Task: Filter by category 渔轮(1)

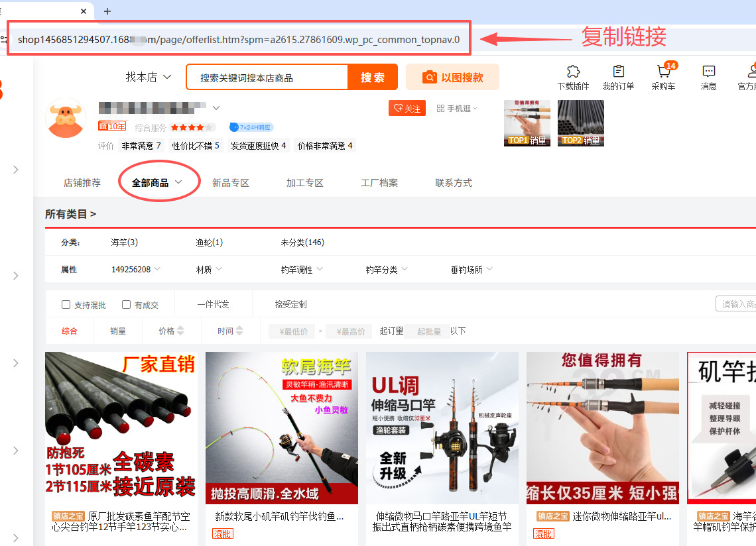Action: click(x=210, y=243)
